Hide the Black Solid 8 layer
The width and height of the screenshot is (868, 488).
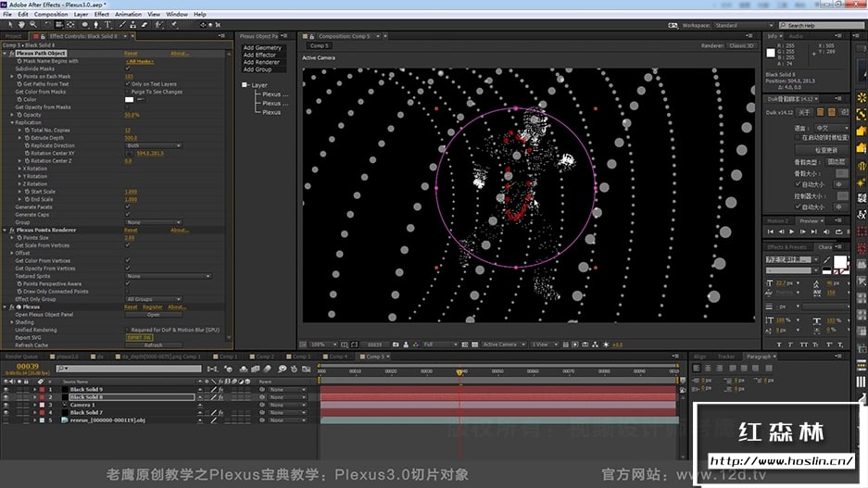pyautogui.click(x=6, y=397)
